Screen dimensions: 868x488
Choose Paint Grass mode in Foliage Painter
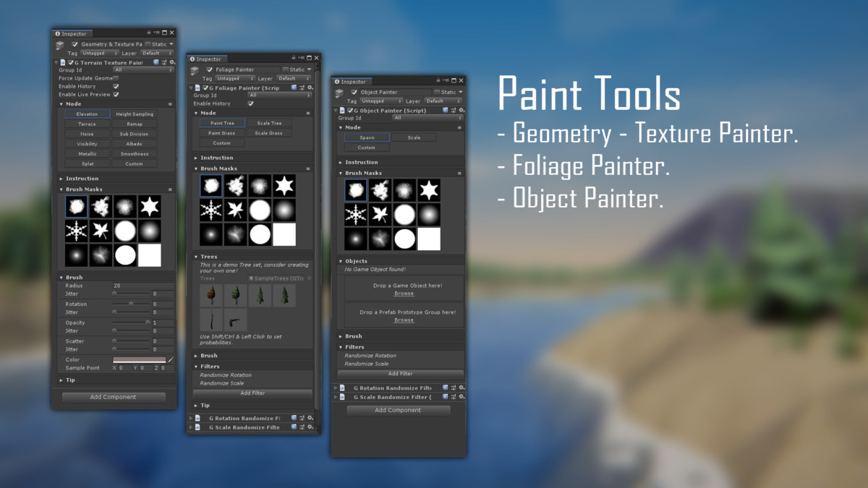(x=222, y=133)
